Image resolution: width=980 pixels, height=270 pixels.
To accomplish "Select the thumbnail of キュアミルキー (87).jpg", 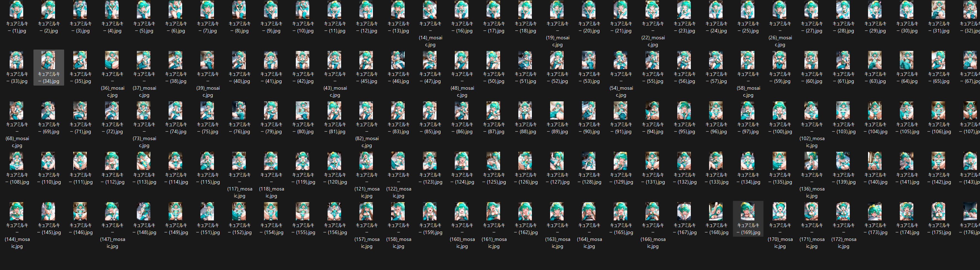I will (x=493, y=110).
